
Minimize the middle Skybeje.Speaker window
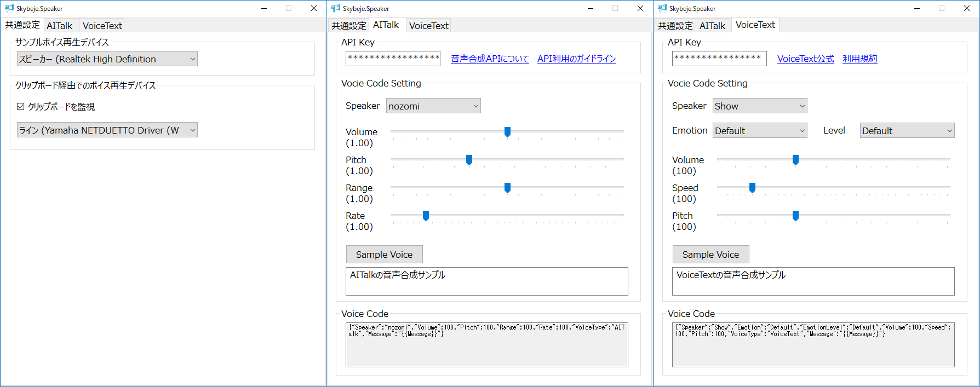point(591,8)
